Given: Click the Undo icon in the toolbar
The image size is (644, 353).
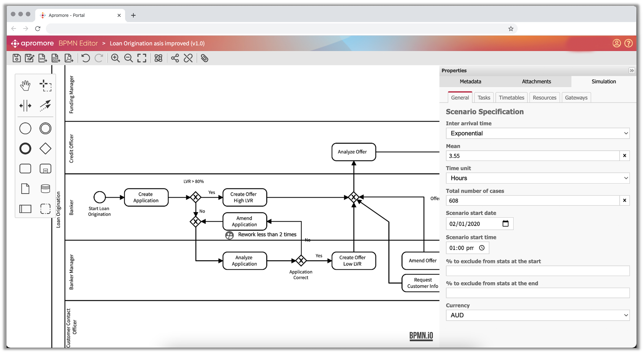Looking at the screenshot, I should click(86, 58).
